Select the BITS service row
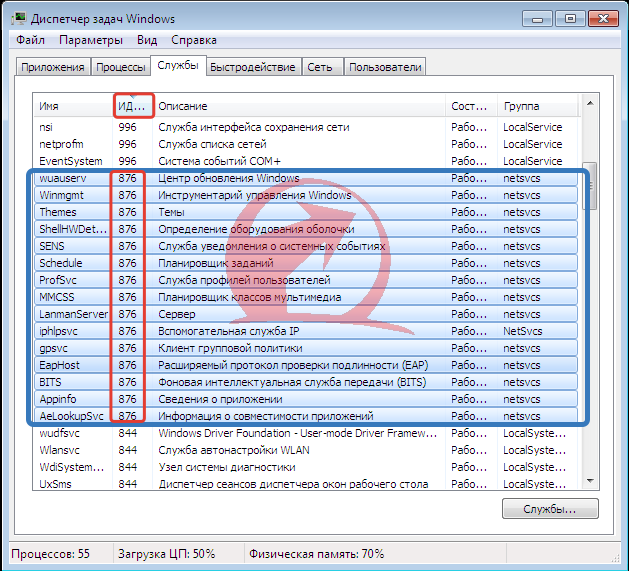629x571 pixels. point(306,382)
